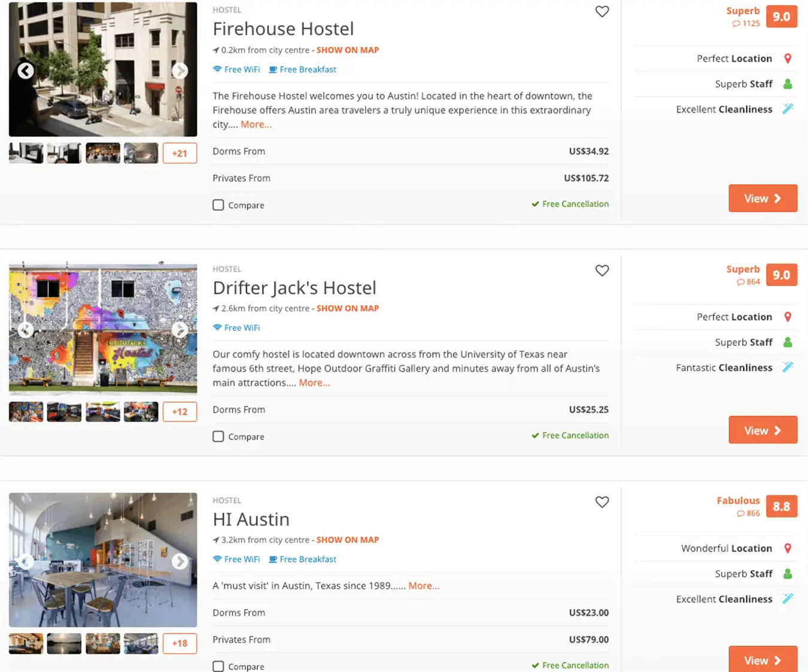
Task: Check the Compare box for HI Austin
Action: (218, 666)
